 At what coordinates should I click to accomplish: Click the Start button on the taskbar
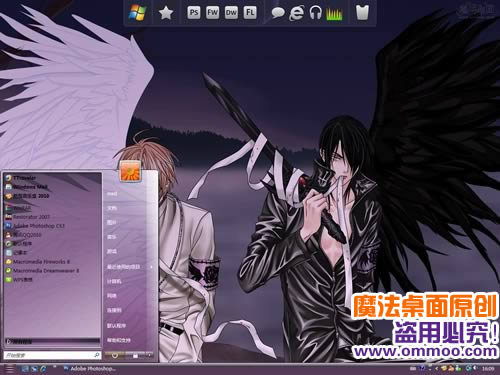[9, 369]
